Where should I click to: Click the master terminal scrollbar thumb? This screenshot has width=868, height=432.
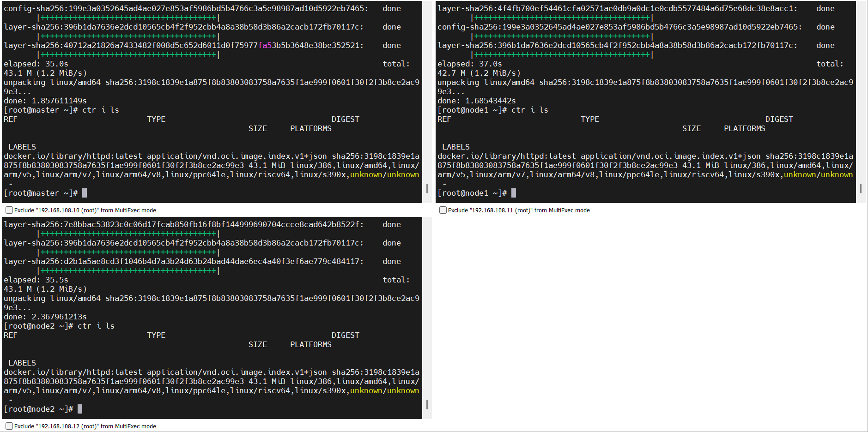pyautogui.click(x=427, y=188)
